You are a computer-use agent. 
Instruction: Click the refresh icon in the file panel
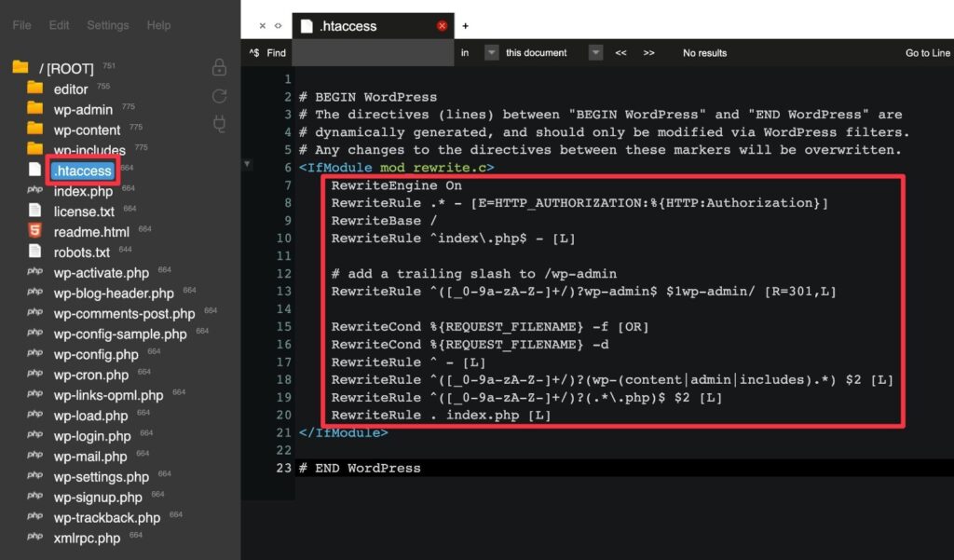219,96
